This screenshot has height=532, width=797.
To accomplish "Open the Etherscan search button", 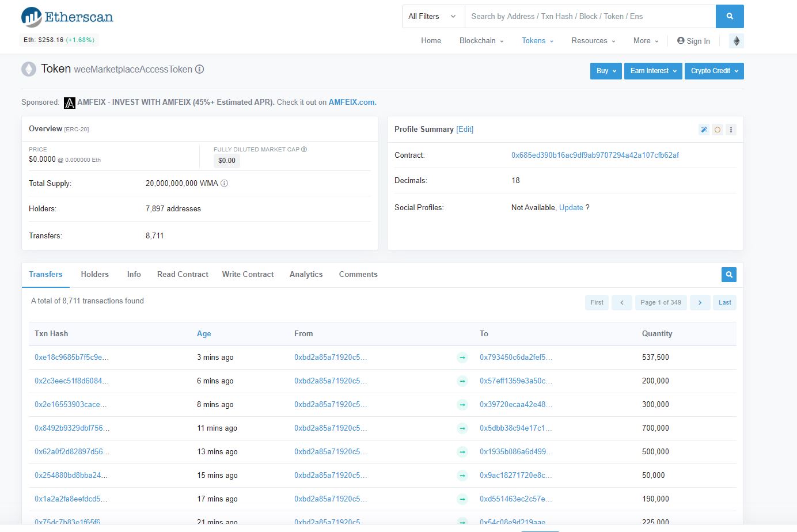I will (x=729, y=16).
